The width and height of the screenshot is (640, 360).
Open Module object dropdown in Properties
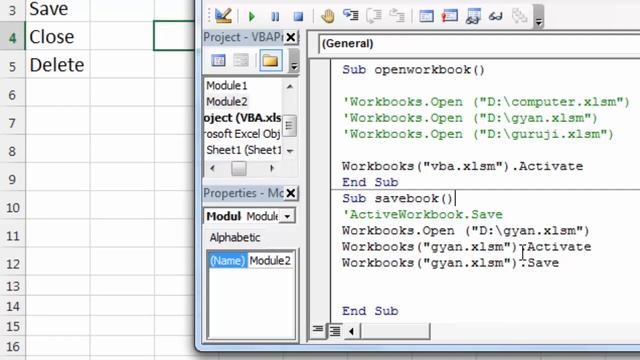pos(287,216)
